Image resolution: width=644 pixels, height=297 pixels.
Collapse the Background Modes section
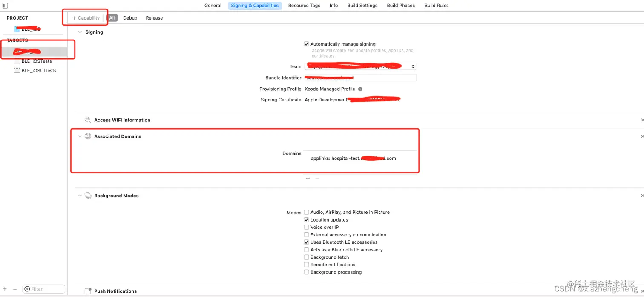pos(80,196)
